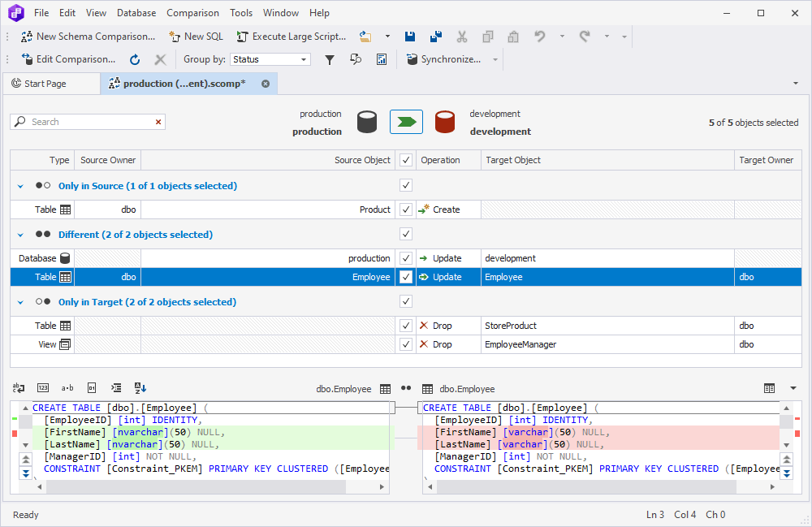Open the filter for comparison results

coord(329,58)
